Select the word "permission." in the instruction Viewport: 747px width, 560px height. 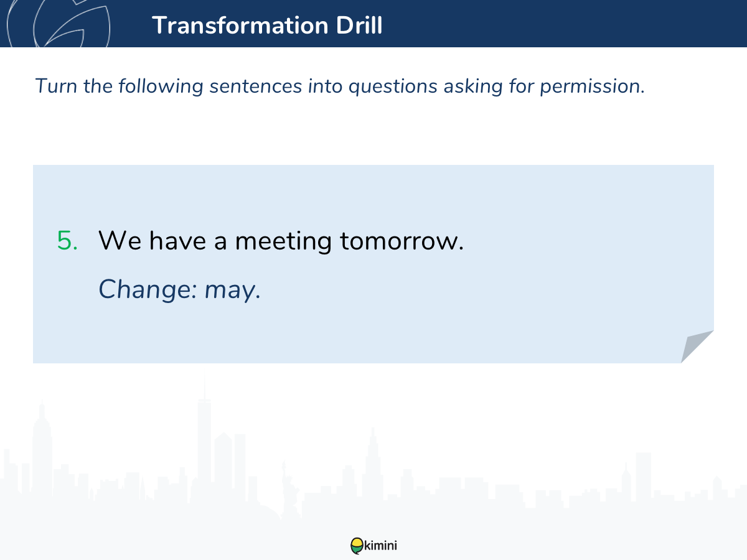pos(592,87)
